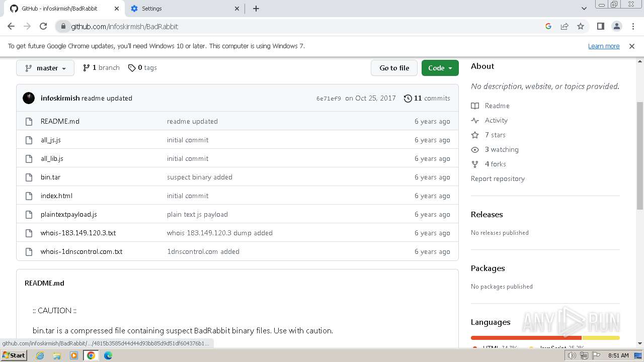Launch Internet Explorer from taskbar
Viewport: 644px width, 362px height.
point(40,355)
